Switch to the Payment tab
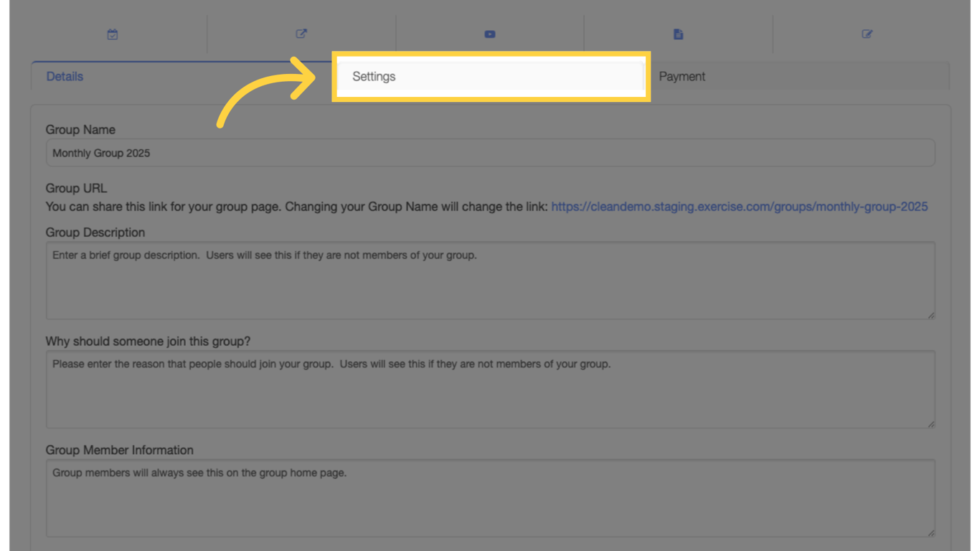Image resolution: width=980 pixels, height=551 pixels. [682, 76]
